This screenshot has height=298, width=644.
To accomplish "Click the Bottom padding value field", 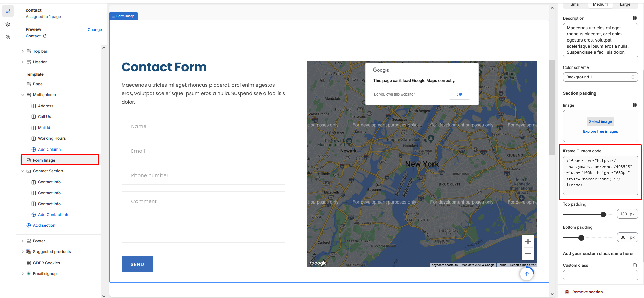I will tap(627, 237).
